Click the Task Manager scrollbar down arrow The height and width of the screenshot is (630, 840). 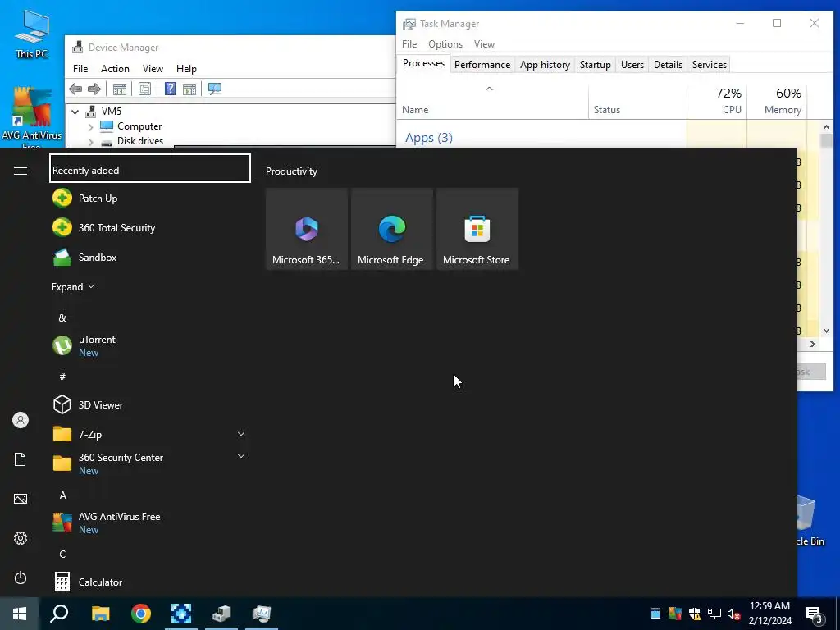pos(826,331)
